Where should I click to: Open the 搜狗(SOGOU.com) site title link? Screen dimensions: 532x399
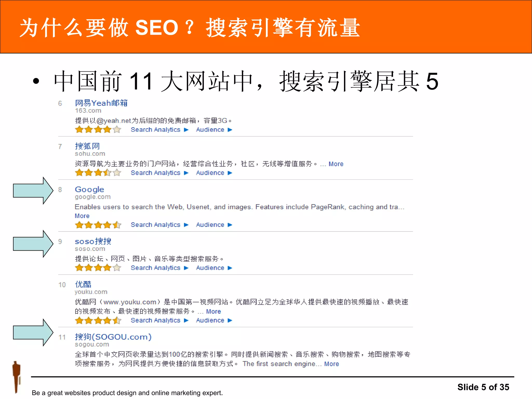point(113,337)
